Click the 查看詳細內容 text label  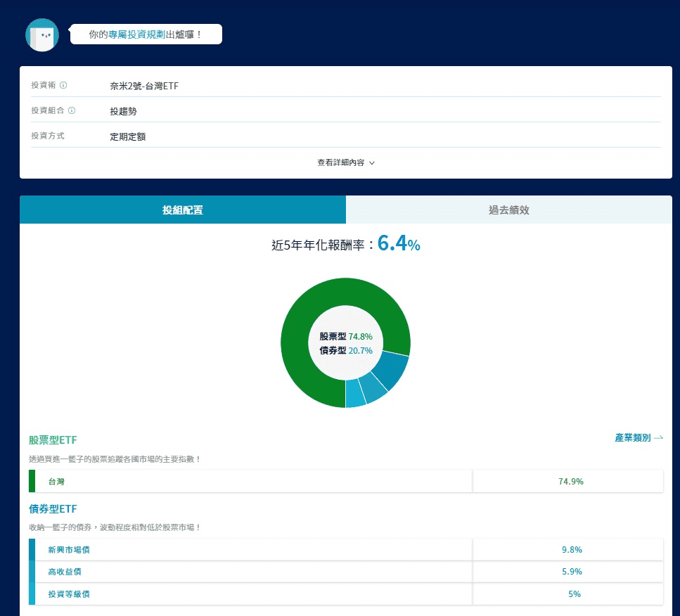coord(341,162)
